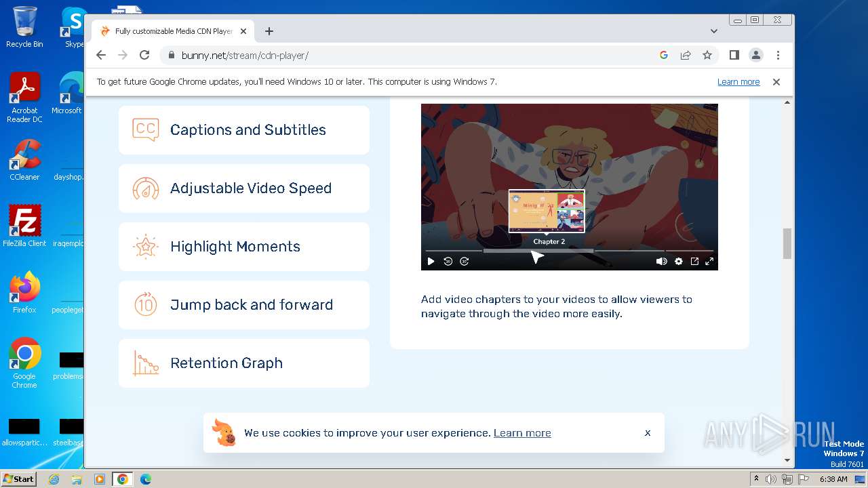This screenshot has width=868, height=488.
Task: Open Chrome update Learn more link
Action: click(738, 82)
